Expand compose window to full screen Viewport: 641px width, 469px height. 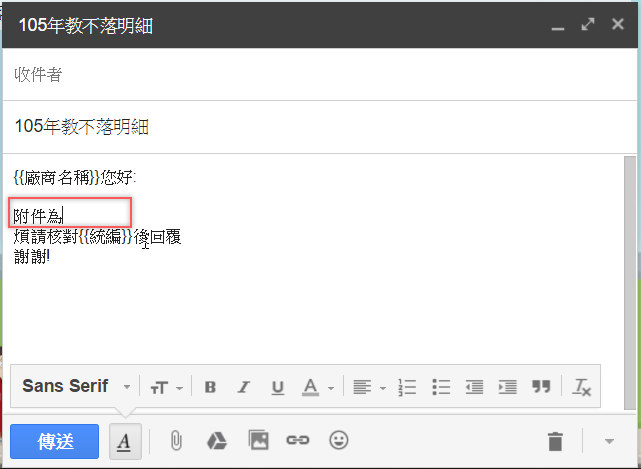588,25
